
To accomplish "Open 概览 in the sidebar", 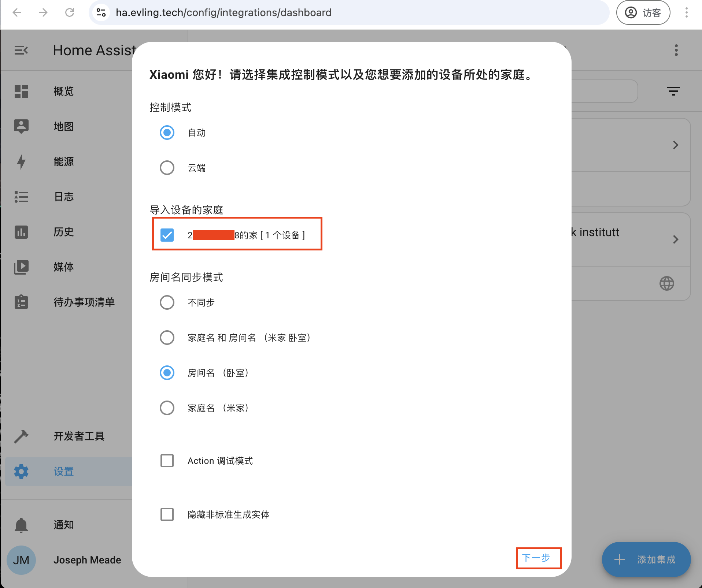I will tap(64, 92).
